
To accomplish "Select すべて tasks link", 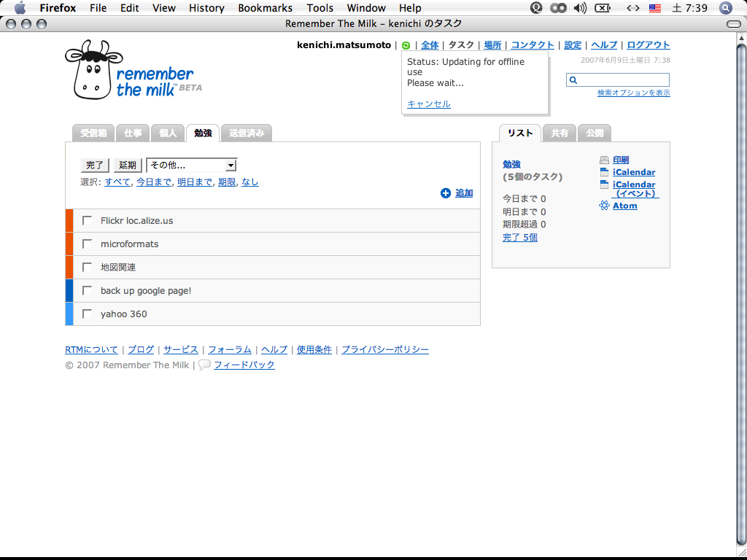I will coord(117,182).
